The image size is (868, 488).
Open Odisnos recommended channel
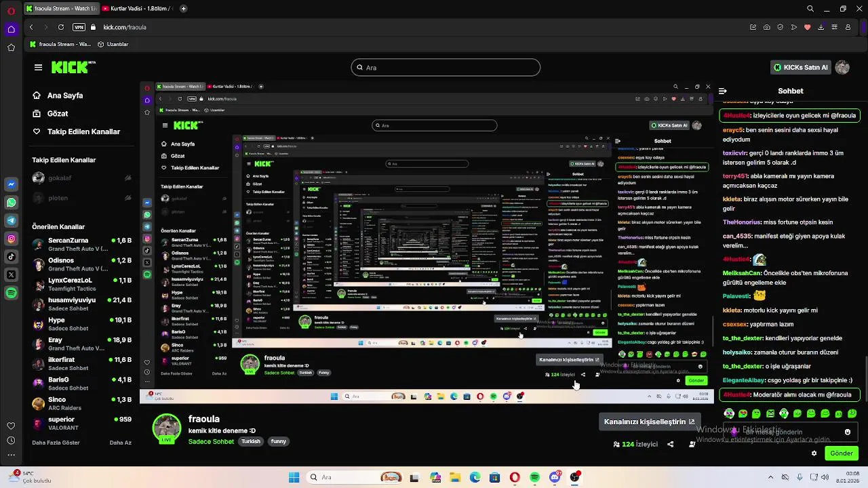click(x=82, y=264)
